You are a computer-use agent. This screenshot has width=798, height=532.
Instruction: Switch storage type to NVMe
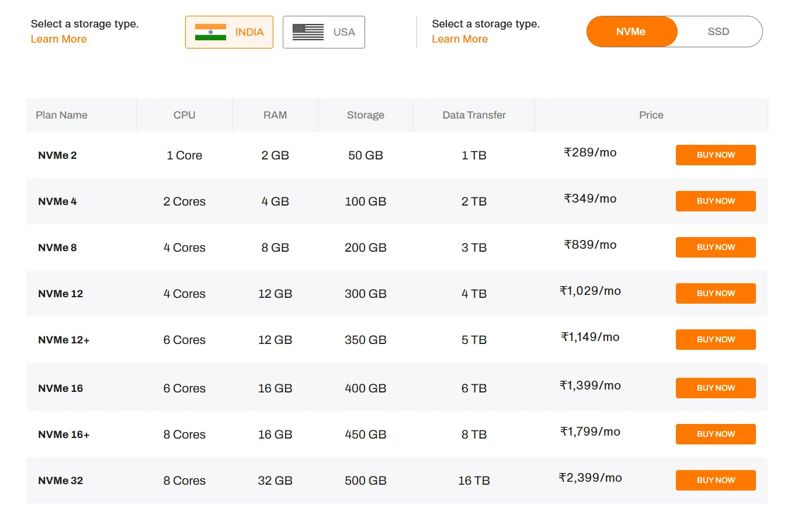tap(632, 32)
